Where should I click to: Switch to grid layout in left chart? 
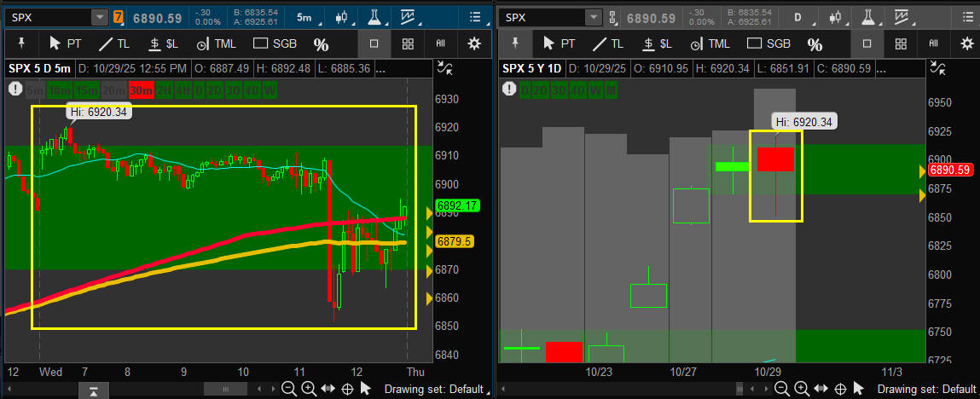pyautogui.click(x=408, y=44)
